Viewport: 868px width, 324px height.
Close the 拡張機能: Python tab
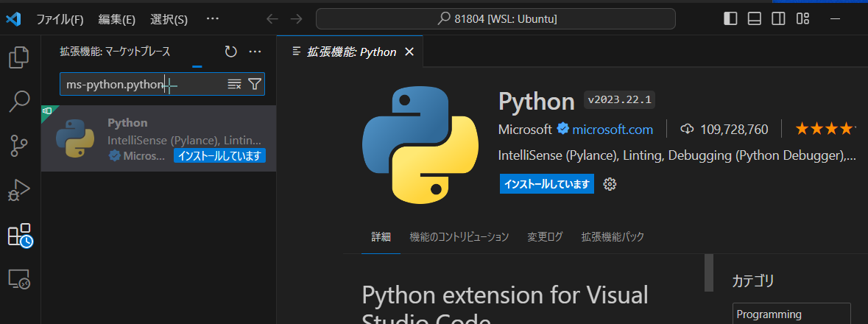point(409,52)
